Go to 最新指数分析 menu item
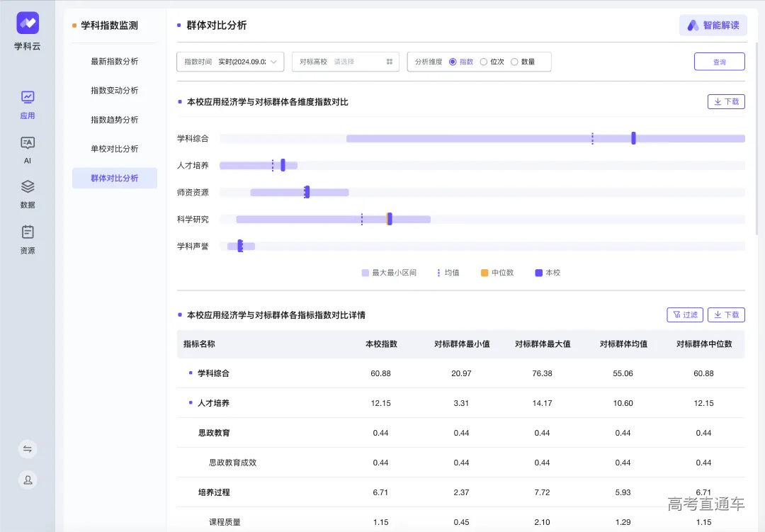This screenshot has width=765, height=532. point(115,62)
